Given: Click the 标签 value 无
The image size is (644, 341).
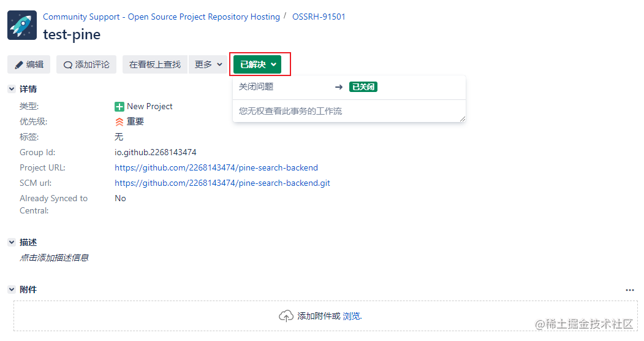Looking at the screenshot, I should pyautogui.click(x=119, y=137).
